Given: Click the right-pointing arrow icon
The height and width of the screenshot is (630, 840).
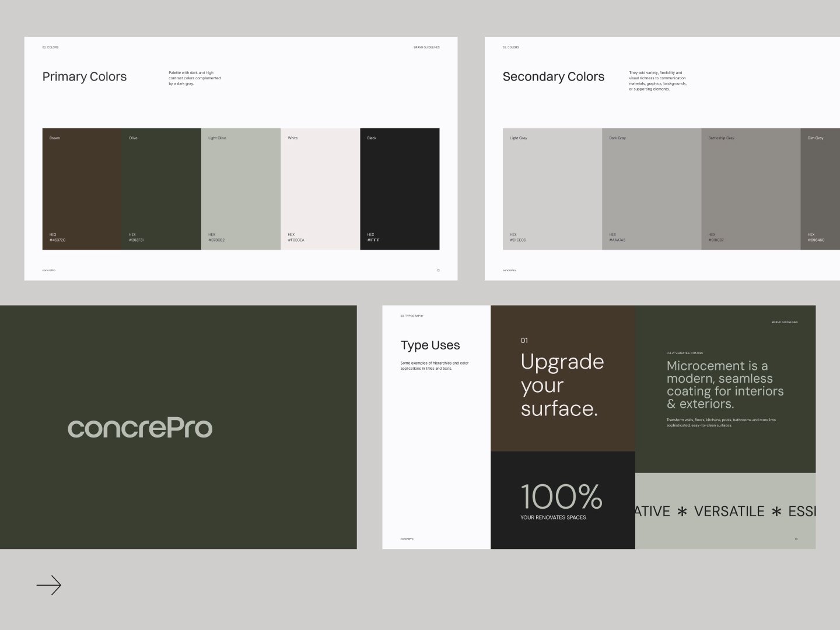Looking at the screenshot, I should 49,585.
